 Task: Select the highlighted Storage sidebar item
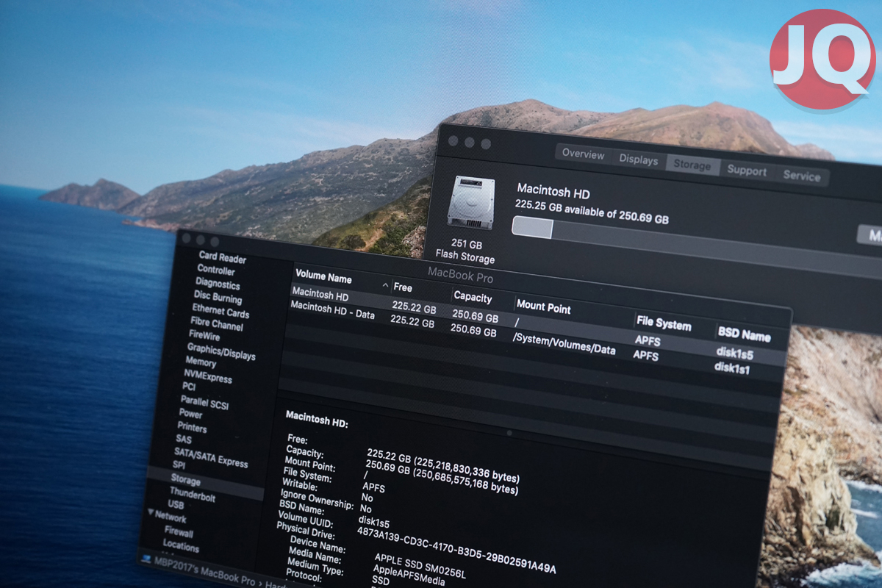tap(185, 480)
